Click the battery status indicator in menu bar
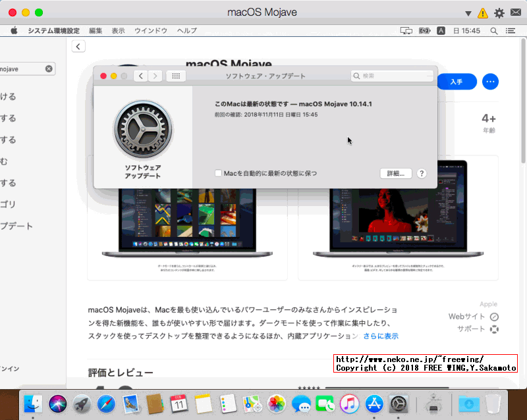Image resolution: width=527 pixels, height=420 pixels. coord(424,30)
